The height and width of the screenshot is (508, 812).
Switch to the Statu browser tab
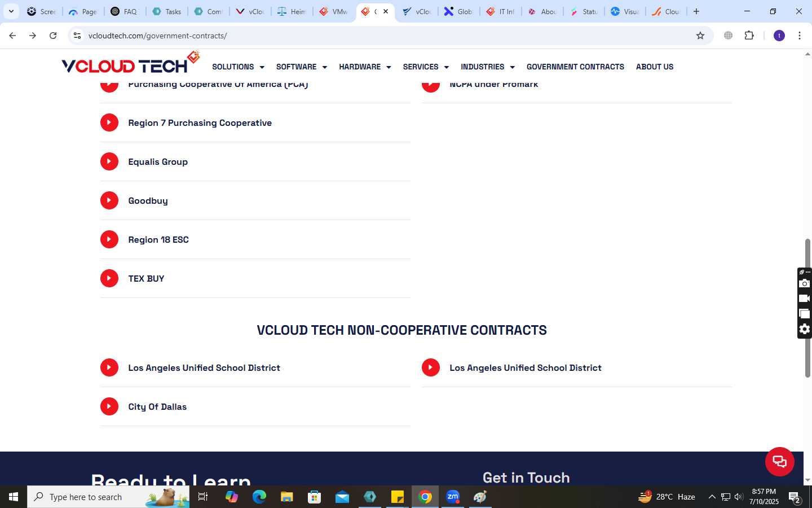click(x=584, y=11)
